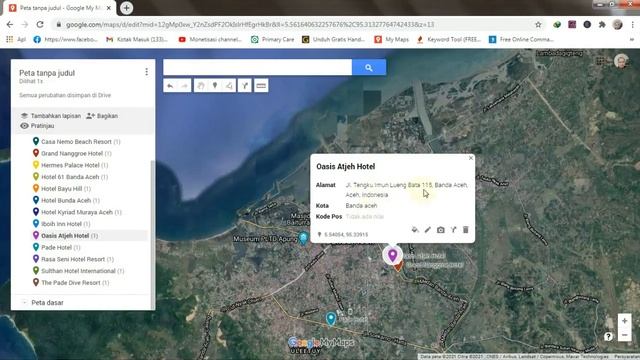Screen dimensions: 640x360
Task: Click the Google account avatar on map
Action: pyautogui.click(x=621, y=61)
